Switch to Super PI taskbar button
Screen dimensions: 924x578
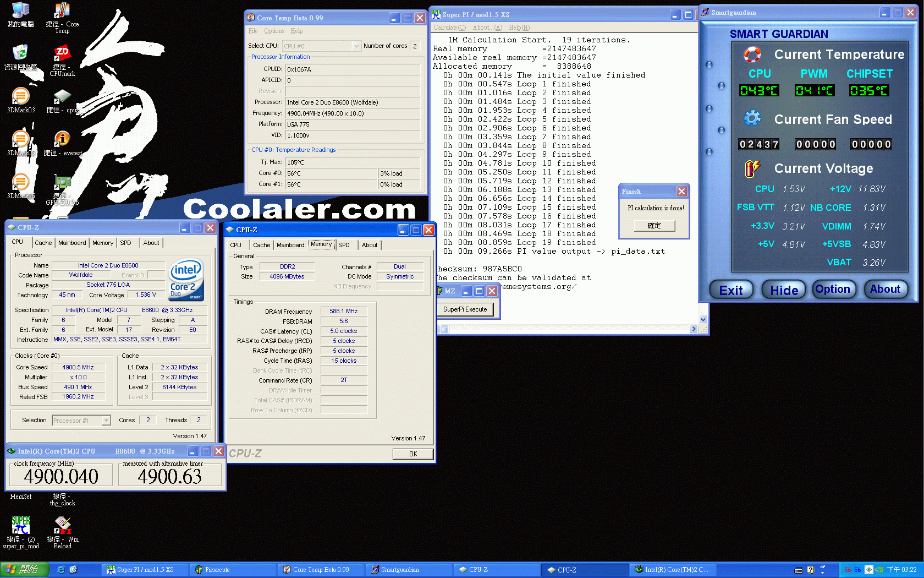click(x=145, y=570)
